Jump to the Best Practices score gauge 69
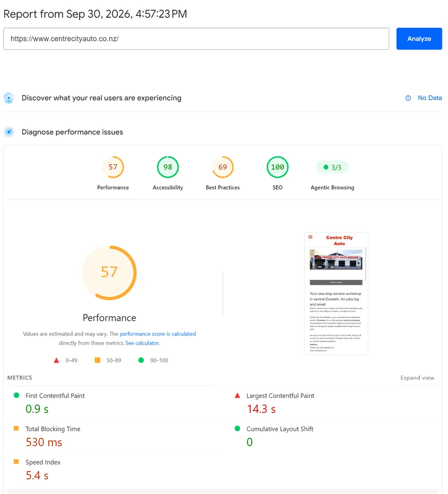 coord(223,167)
